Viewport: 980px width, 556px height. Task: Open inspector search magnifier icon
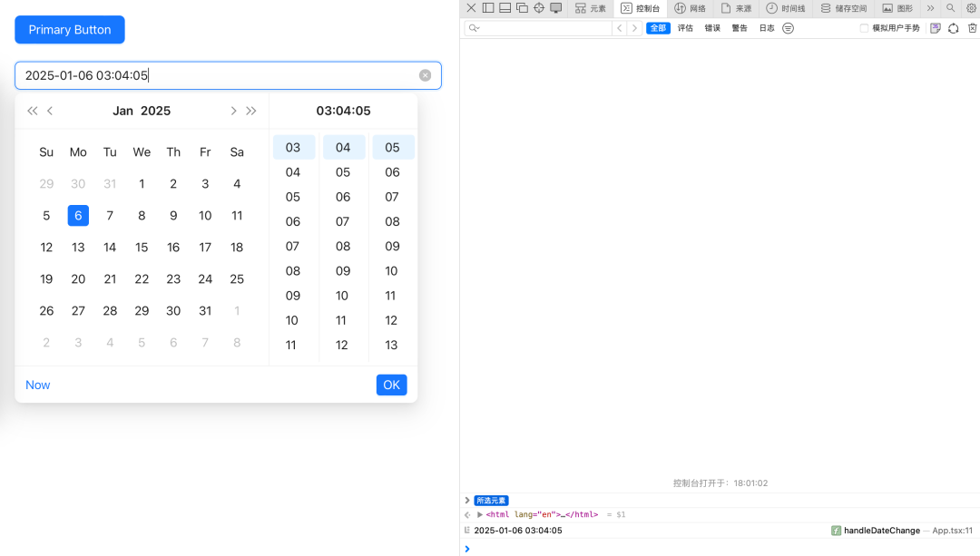coord(951,8)
